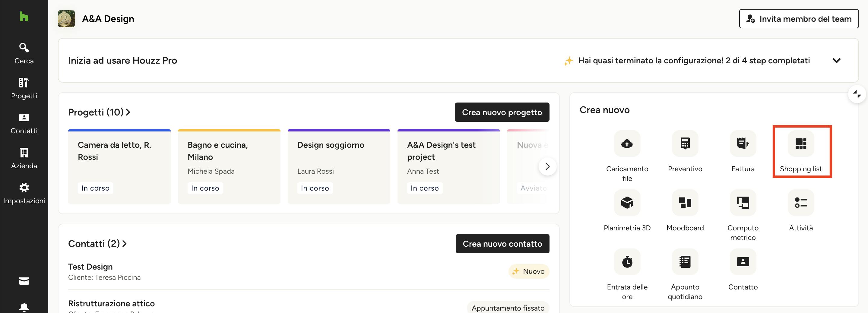Screen dimensions: 868x313
Task: Create a new Computo metrico
Action: click(x=743, y=216)
